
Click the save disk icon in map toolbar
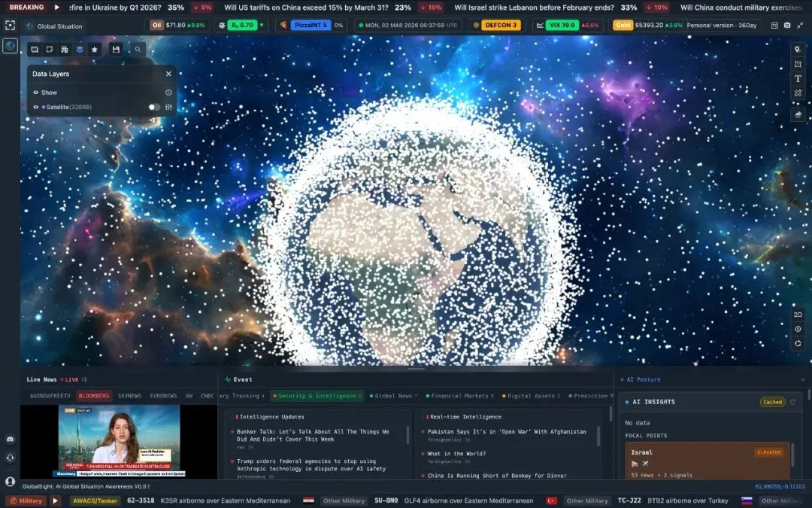(x=116, y=50)
